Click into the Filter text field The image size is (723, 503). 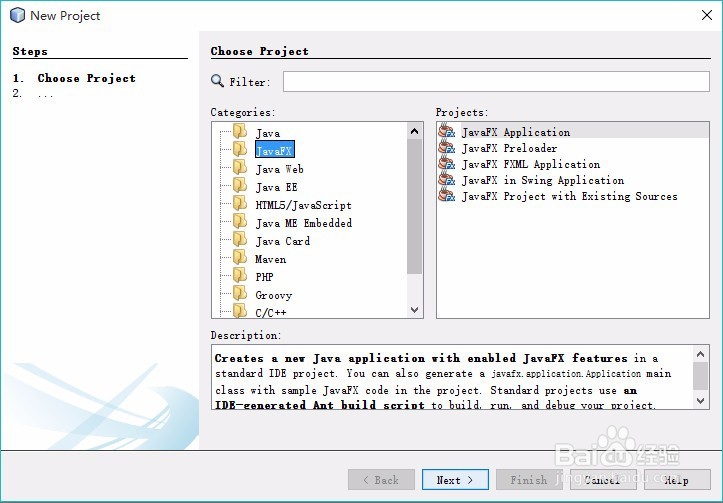tap(496, 82)
